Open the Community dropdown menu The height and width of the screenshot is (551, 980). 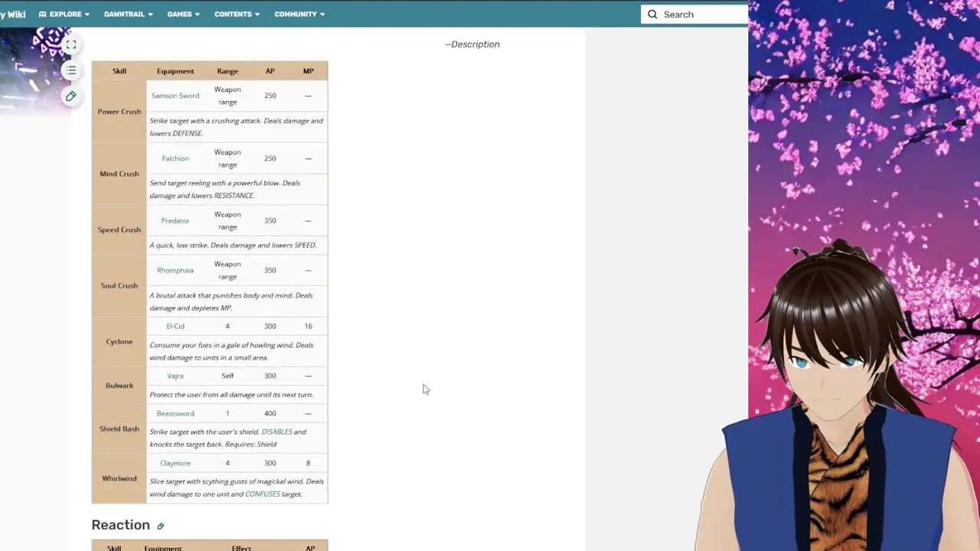click(299, 15)
